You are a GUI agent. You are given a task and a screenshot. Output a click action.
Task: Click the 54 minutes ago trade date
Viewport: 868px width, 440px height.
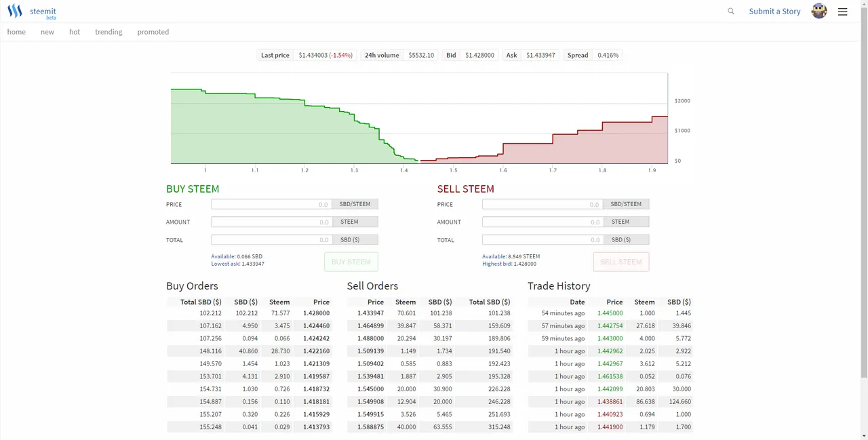pyautogui.click(x=563, y=313)
